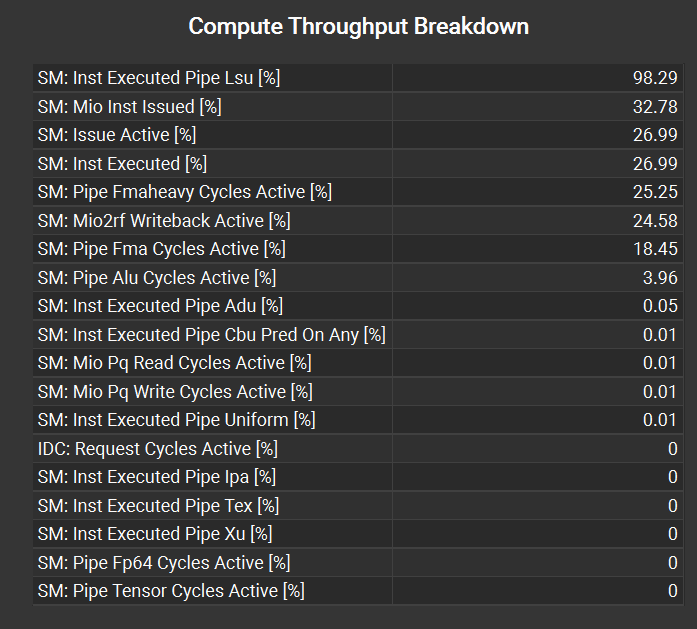Select SM: Inst Executed Pipe Ipa row
The width and height of the screenshot is (697, 629).
pos(358,477)
